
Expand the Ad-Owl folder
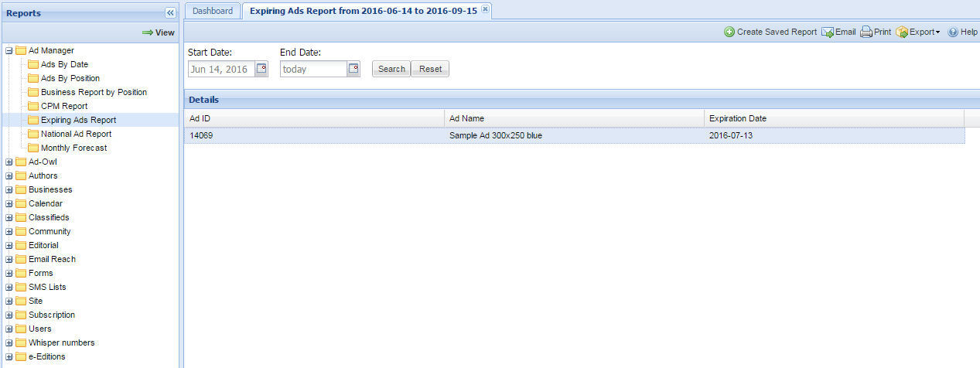[x=9, y=162]
